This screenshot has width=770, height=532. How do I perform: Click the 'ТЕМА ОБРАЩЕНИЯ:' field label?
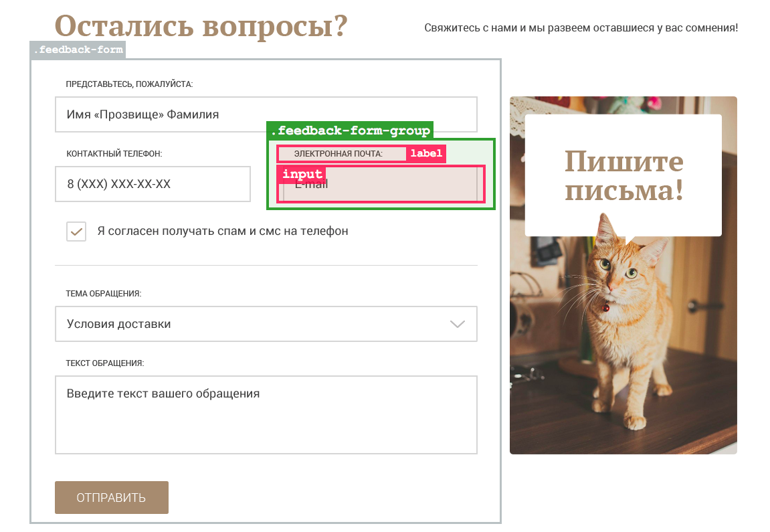pos(104,294)
